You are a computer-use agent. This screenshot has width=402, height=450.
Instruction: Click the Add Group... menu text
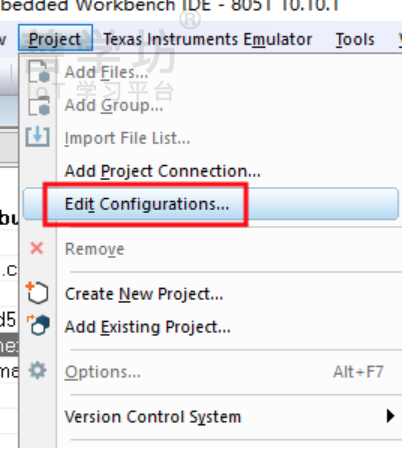(x=114, y=106)
